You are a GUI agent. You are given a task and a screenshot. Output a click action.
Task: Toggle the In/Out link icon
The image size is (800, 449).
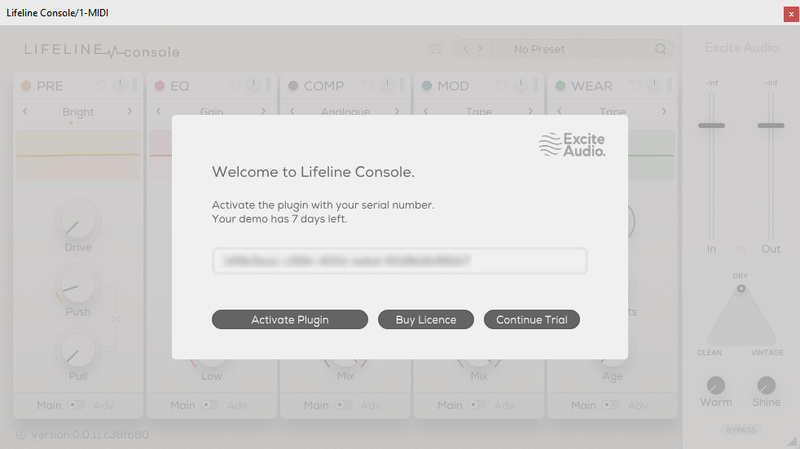click(x=740, y=250)
